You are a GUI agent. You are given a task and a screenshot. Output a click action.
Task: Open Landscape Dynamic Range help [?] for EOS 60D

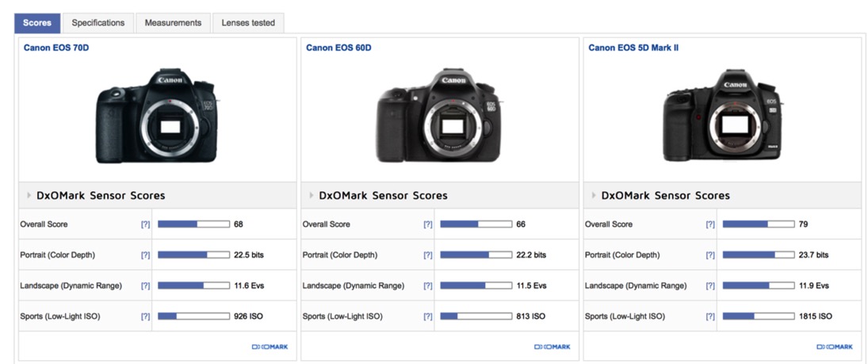coord(427,285)
